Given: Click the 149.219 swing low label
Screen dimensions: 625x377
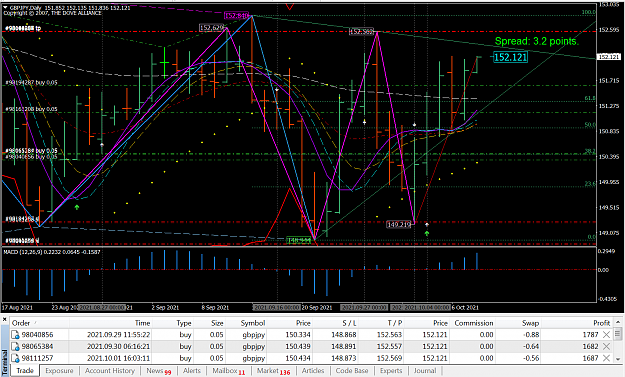Looking at the screenshot, I should click(399, 225).
